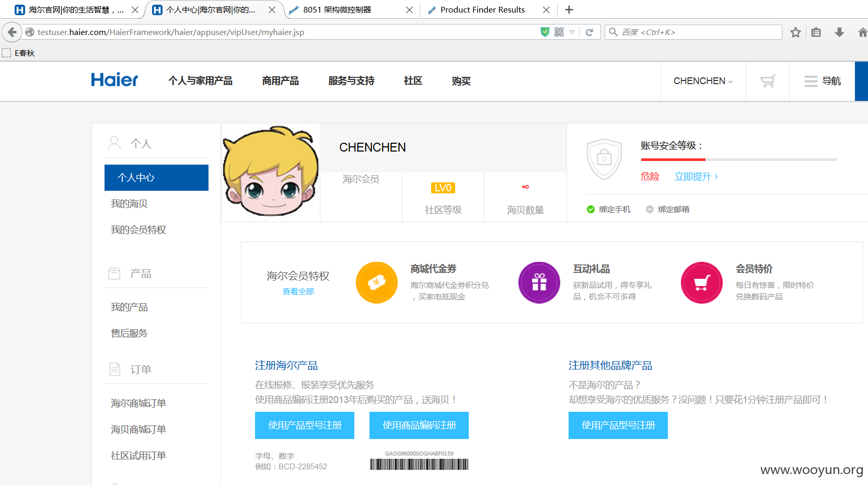Reload the page with refresh icon
This screenshot has width=868, height=485.
[589, 32]
